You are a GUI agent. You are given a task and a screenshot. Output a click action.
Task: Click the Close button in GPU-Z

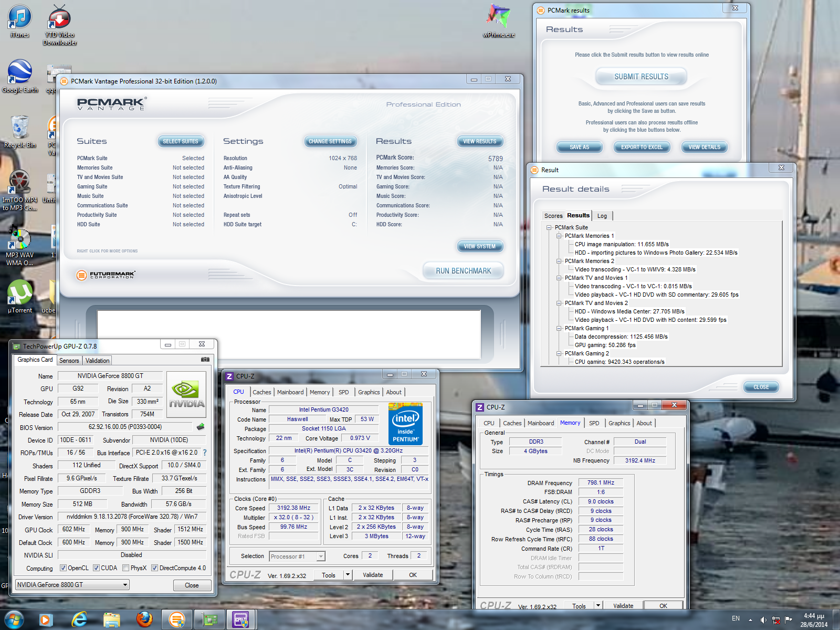(x=192, y=585)
